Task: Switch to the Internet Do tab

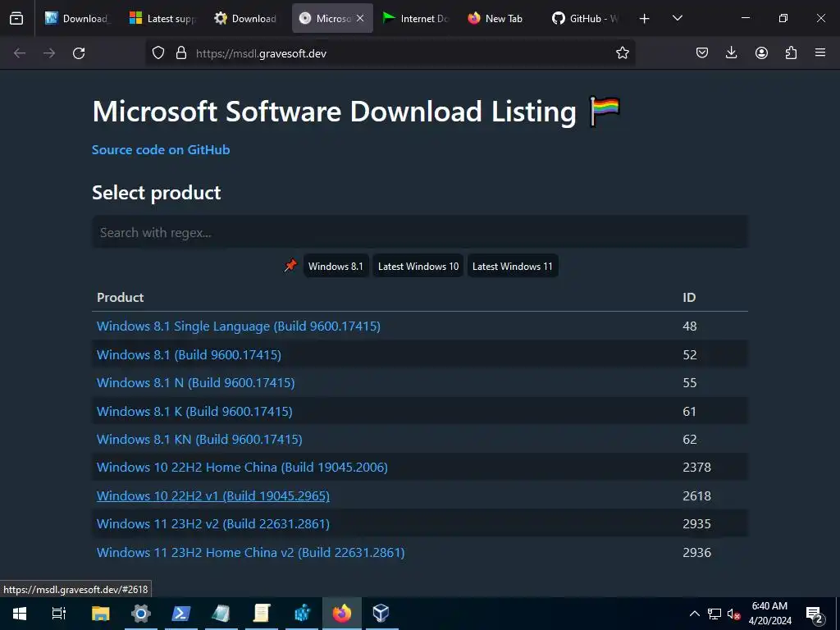Action: point(417,18)
